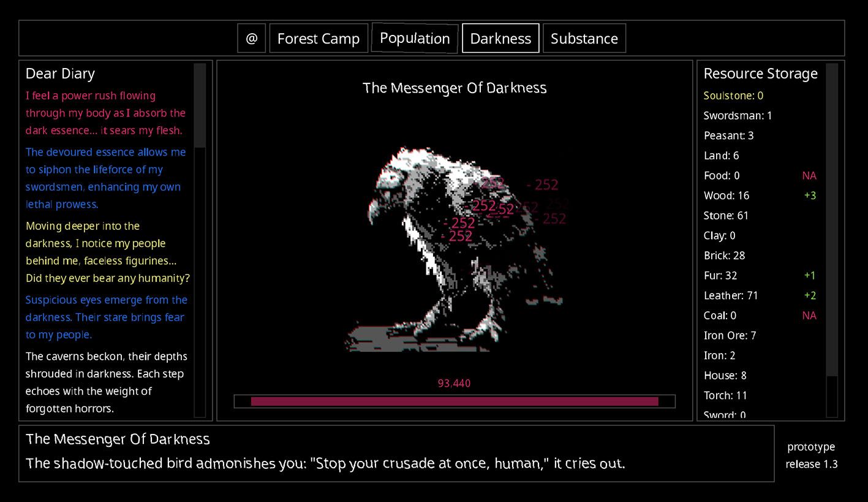This screenshot has width=868, height=502.
Task: Open the Forest Camp tab
Action: pos(319,39)
